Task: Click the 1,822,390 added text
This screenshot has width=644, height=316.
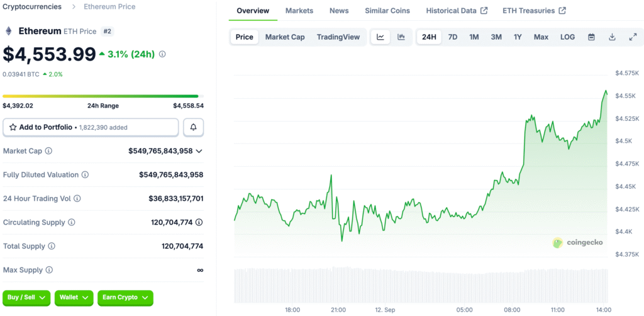Action: click(x=103, y=128)
